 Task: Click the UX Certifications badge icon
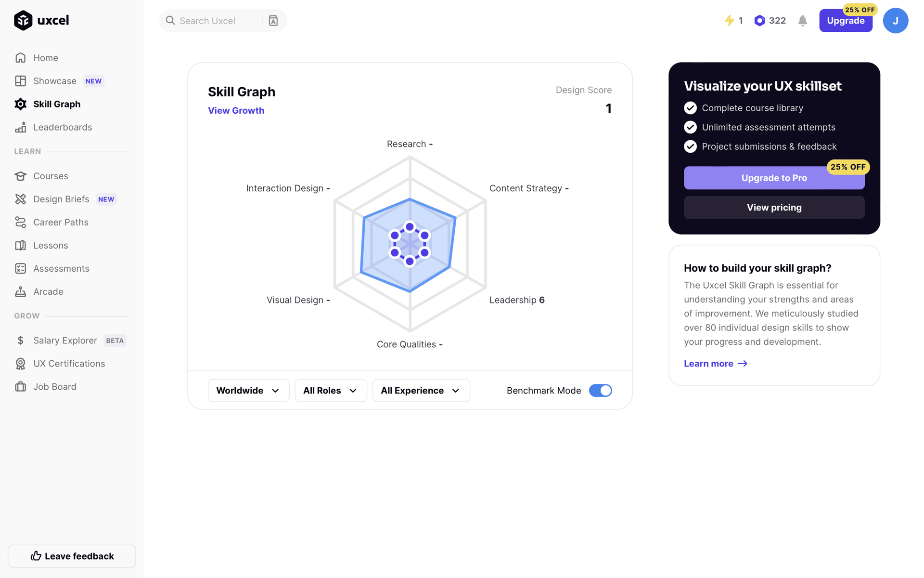[x=20, y=364]
